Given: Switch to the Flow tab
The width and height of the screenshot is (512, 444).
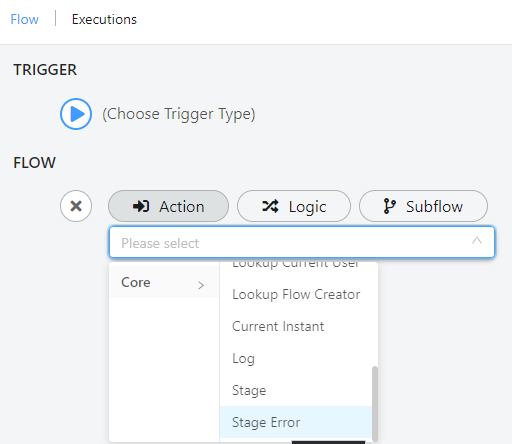Looking at the screenshot, I should (25, 19).
